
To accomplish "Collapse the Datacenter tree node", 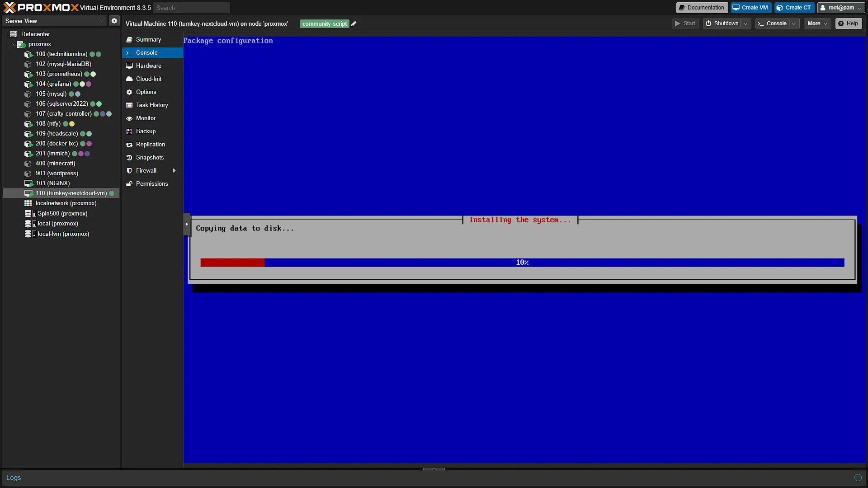I will (x=6, y=34).
